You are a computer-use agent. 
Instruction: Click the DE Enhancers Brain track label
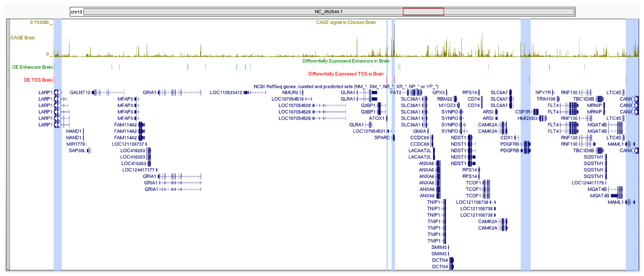32,67
